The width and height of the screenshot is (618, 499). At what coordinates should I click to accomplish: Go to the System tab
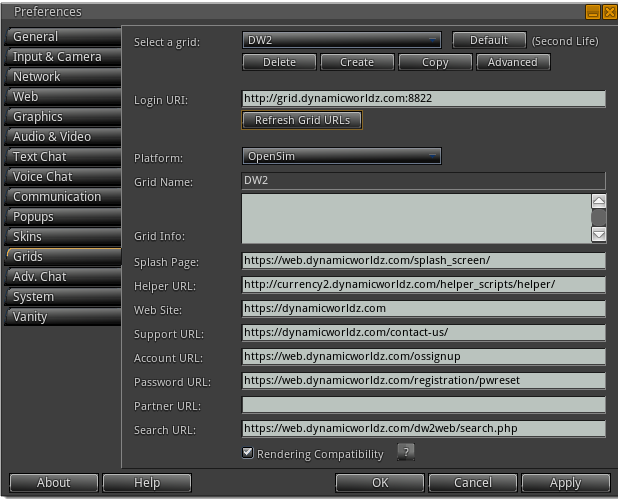[63, 297]
